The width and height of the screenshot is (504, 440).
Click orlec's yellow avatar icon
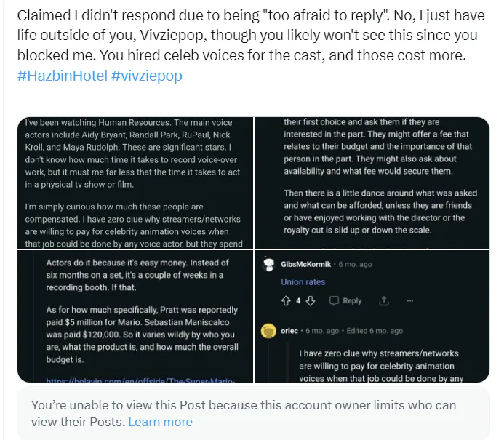pos(268,331)
